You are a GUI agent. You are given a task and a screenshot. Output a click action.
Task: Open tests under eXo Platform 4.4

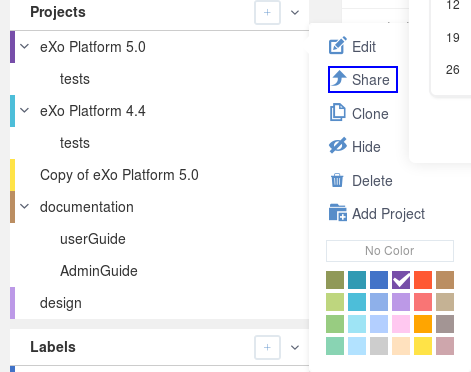click(x=75, y=143)
